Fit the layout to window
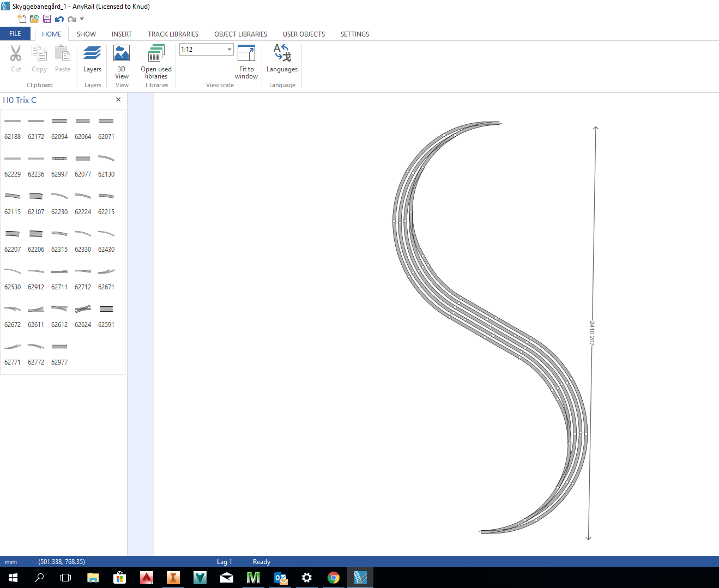719x588 pixels. (x=246, y=62)
